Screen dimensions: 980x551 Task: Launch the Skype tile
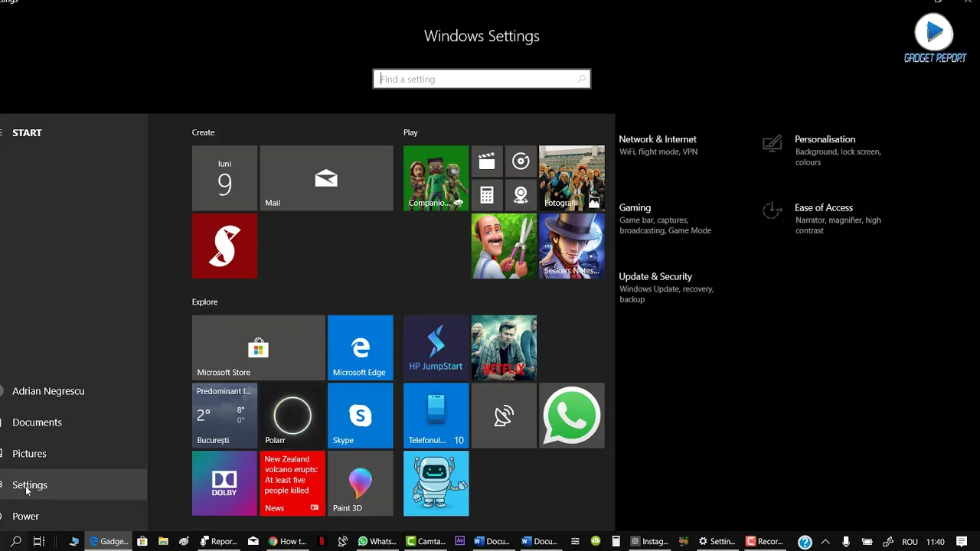[x=360, y=416]
